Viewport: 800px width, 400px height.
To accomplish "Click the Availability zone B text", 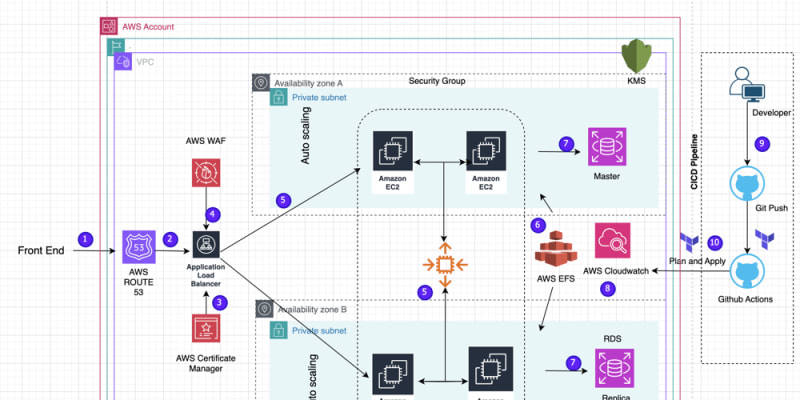I will coord(312,310).
